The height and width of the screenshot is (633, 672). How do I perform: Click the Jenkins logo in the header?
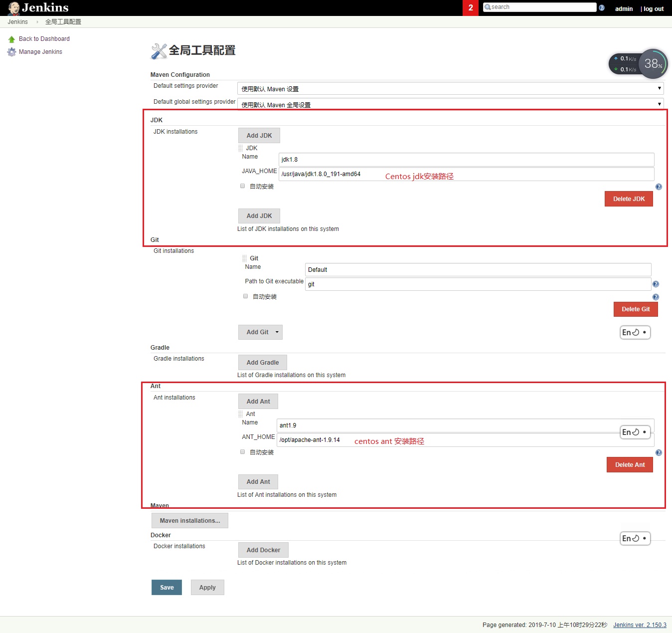(38, 8)
